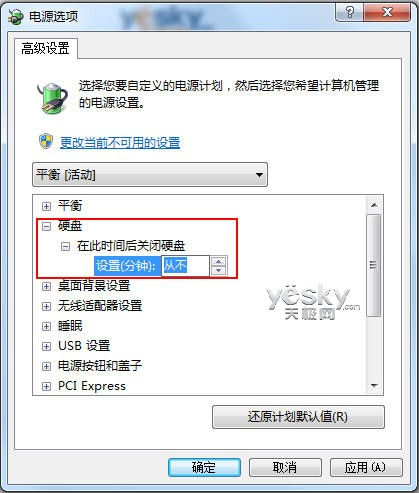Expand the 睡眠 settings node

tap(46, 326)
